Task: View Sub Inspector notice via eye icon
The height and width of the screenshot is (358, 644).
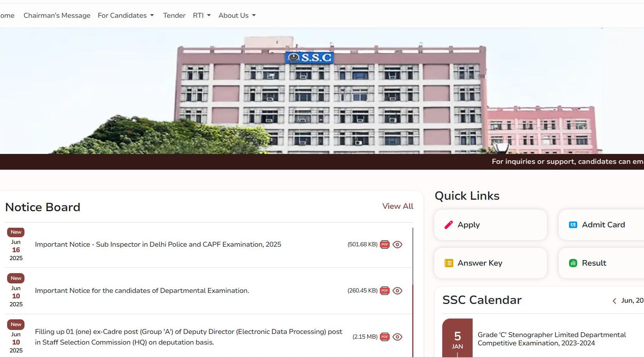Action: (x=398, y=244)
